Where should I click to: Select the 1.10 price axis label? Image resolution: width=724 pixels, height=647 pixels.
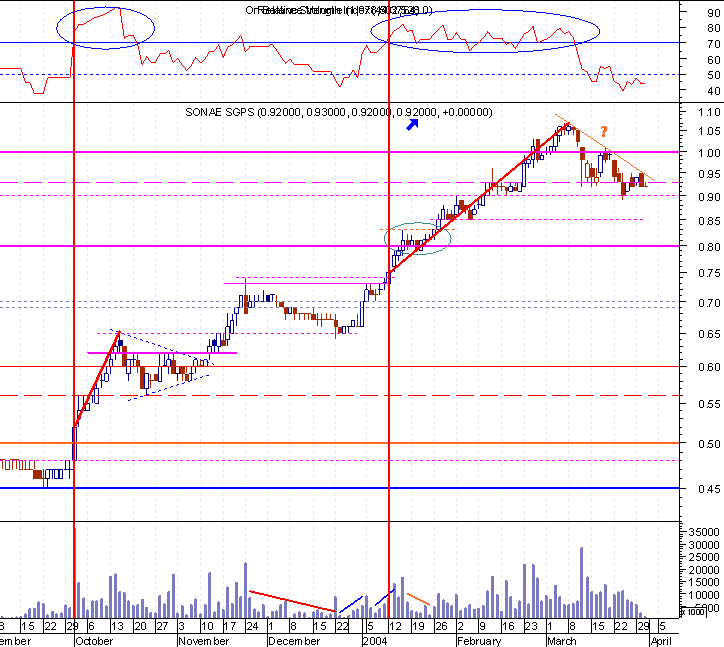709,112
